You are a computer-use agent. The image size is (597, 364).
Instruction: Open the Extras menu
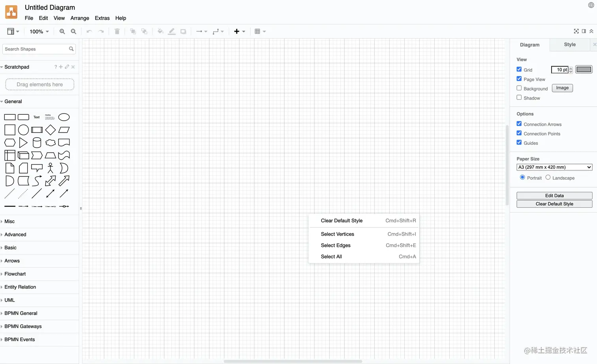(102, 18)
